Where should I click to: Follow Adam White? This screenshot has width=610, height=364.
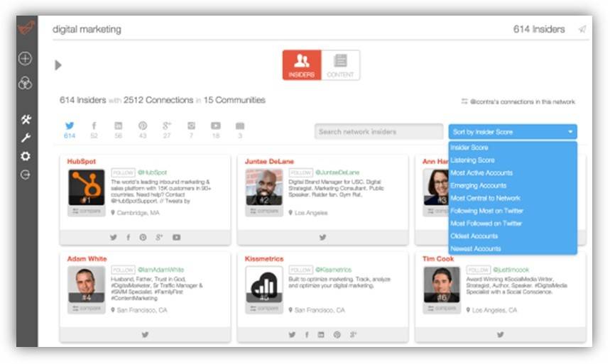click(x=123, y=270)
